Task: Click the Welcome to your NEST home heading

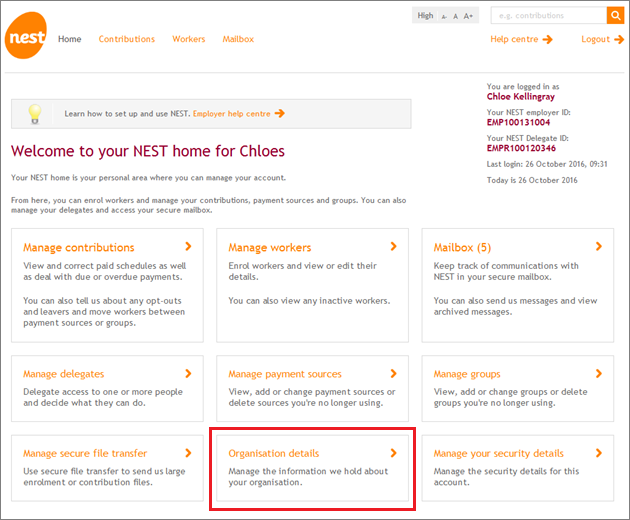Action: [x=148, y=151]
